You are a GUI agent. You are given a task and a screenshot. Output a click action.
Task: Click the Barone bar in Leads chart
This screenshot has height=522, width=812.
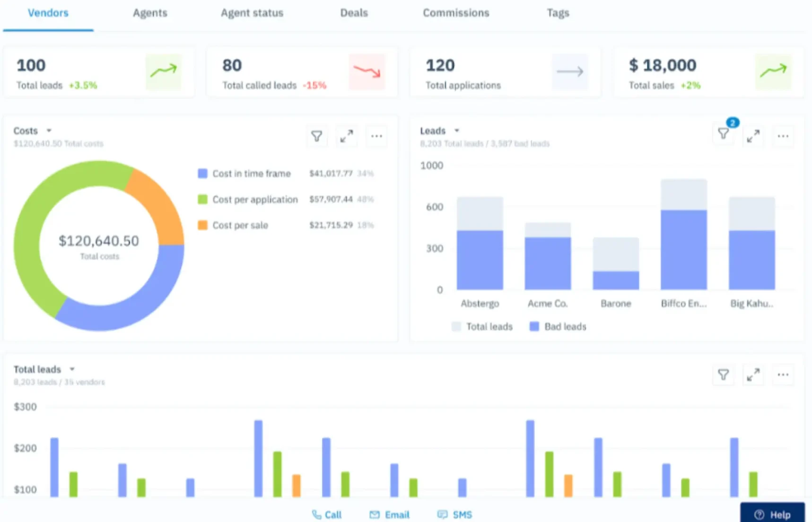click(616, 263)
